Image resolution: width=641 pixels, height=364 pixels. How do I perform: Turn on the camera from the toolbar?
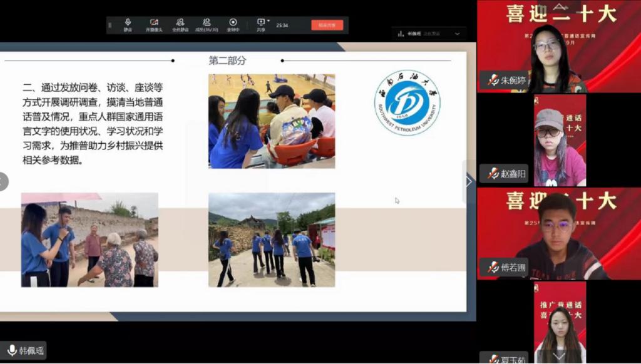[153, 24]
